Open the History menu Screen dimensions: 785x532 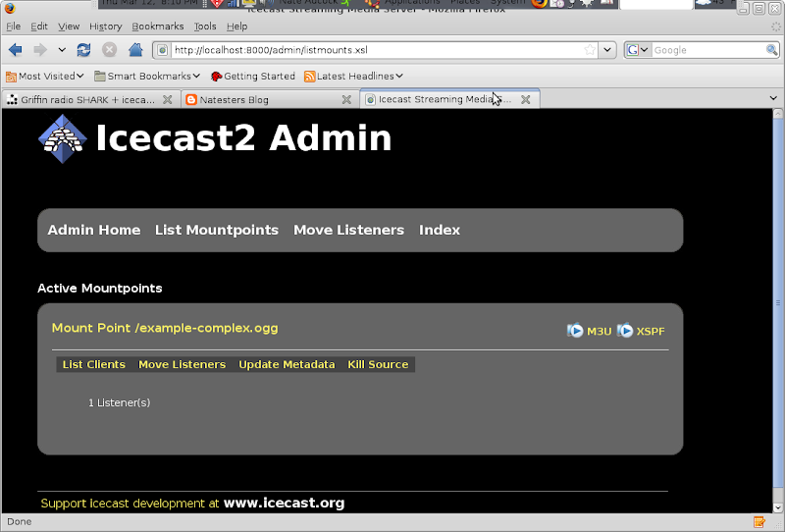(x=106, y=27)
